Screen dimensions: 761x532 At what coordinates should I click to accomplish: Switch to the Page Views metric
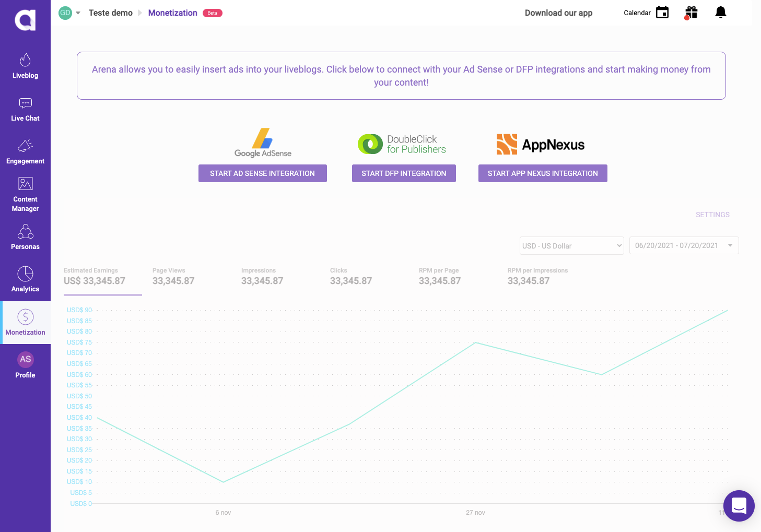173,277
